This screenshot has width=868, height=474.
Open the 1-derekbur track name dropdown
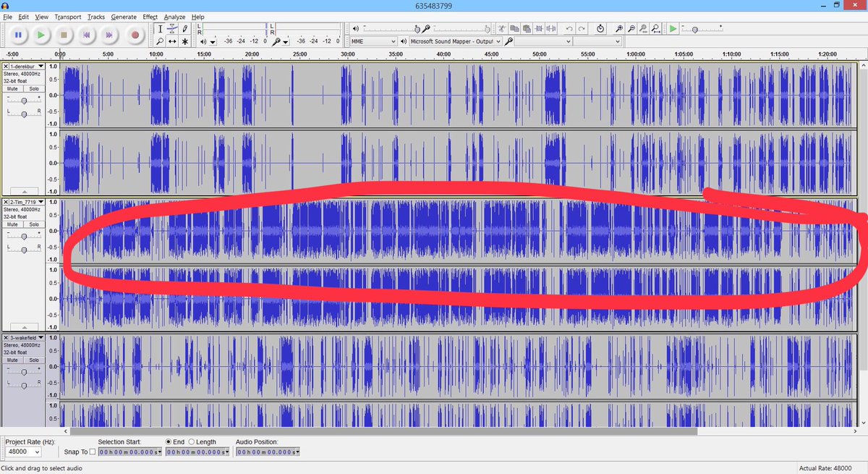(x=27, y=67)
